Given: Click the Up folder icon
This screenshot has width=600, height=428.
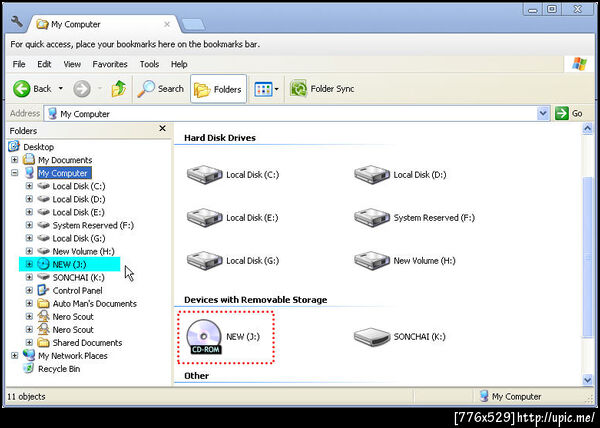Looking at the screenshot, I should (119, 89).
